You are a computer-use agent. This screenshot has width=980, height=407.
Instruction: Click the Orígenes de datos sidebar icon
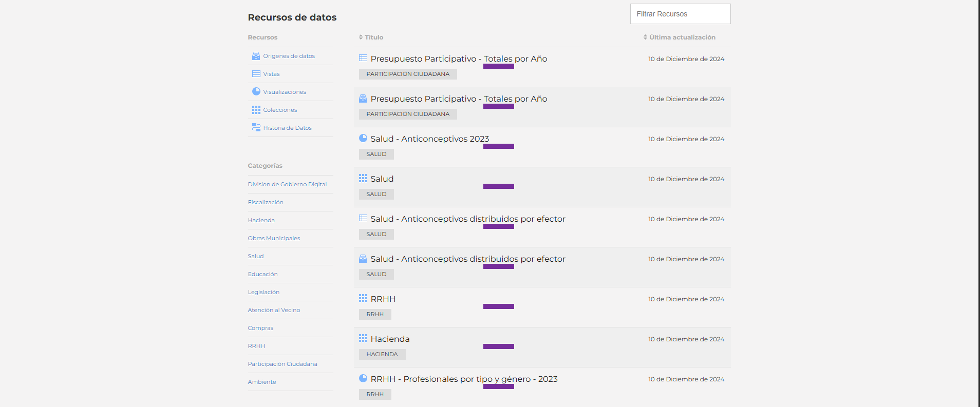point(256,56)
